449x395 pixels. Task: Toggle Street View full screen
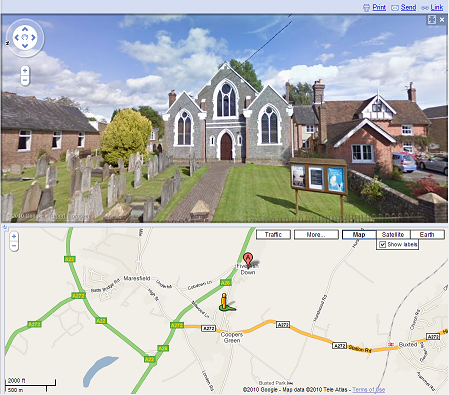[x=432, y=20]
